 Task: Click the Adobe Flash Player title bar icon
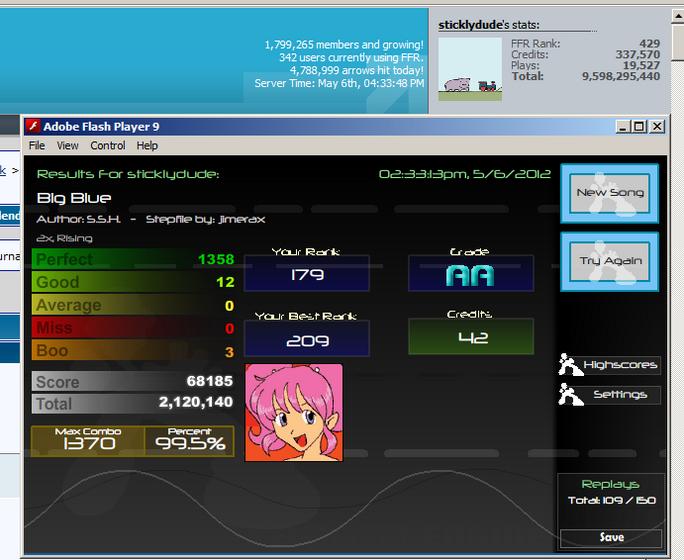pyautogui.click(x=33, y=126)
